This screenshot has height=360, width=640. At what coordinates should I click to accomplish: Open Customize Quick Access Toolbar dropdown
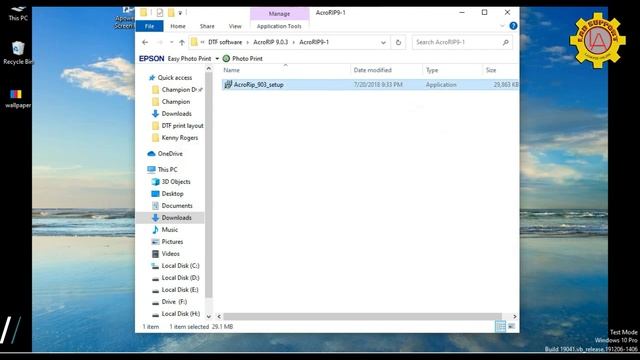click(x=180, y=13)
